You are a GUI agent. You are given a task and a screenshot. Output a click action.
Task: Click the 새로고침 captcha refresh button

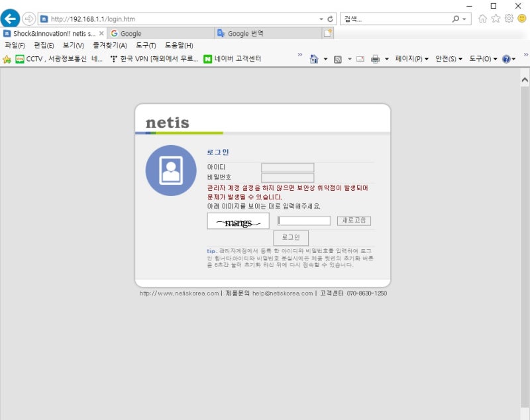point(354,221)
